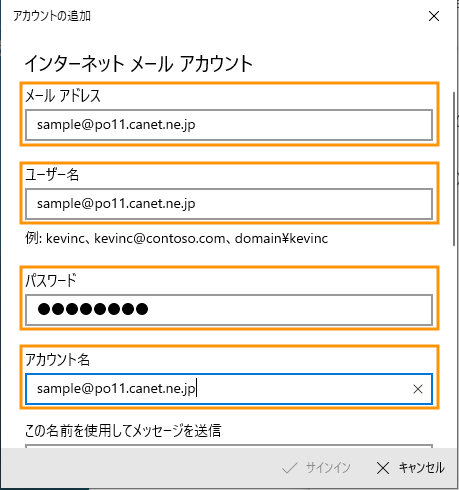Click the メール アドレス label
This screenshot has width=459, height=490.
click(63, 96)
